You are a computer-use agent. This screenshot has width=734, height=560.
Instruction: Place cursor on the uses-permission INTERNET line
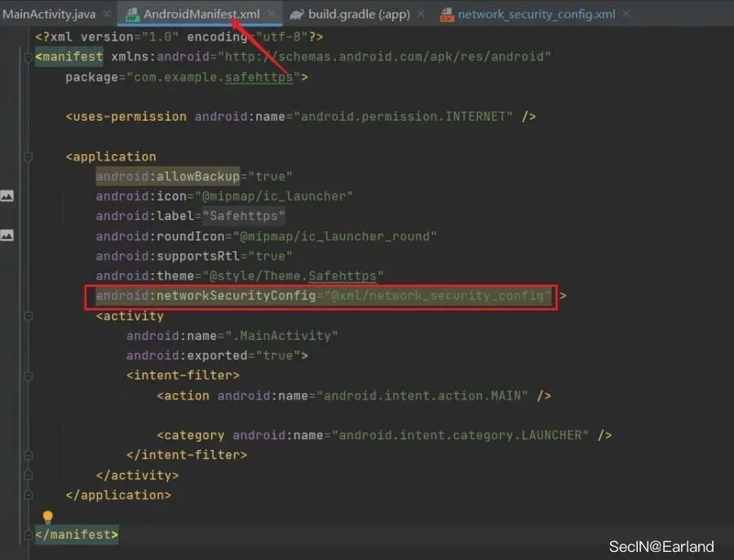point(300,117)
